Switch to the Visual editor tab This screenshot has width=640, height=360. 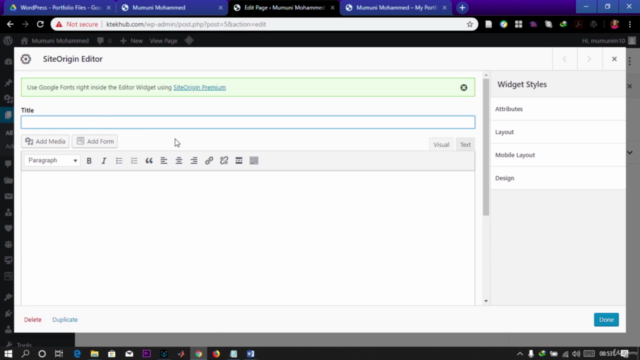coord(441,144)
